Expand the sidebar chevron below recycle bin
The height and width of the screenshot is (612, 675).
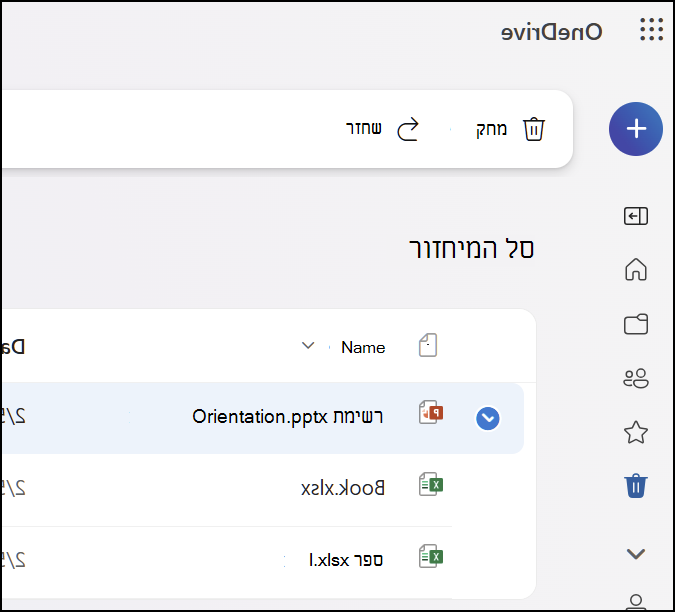pos(636,553)
